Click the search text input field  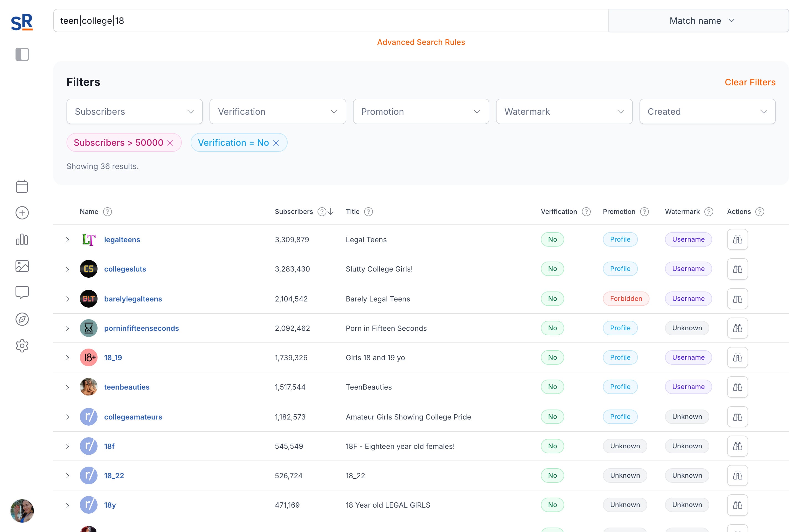pos(331,21)
